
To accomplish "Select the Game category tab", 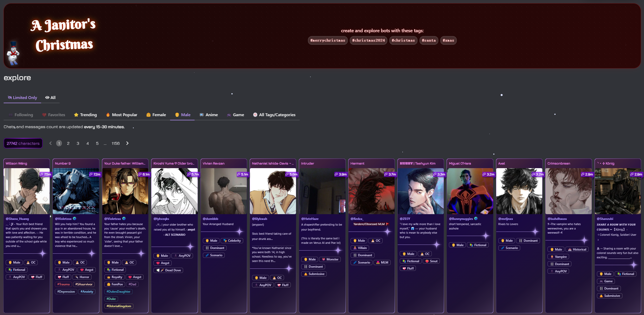I will coord(235,115).
